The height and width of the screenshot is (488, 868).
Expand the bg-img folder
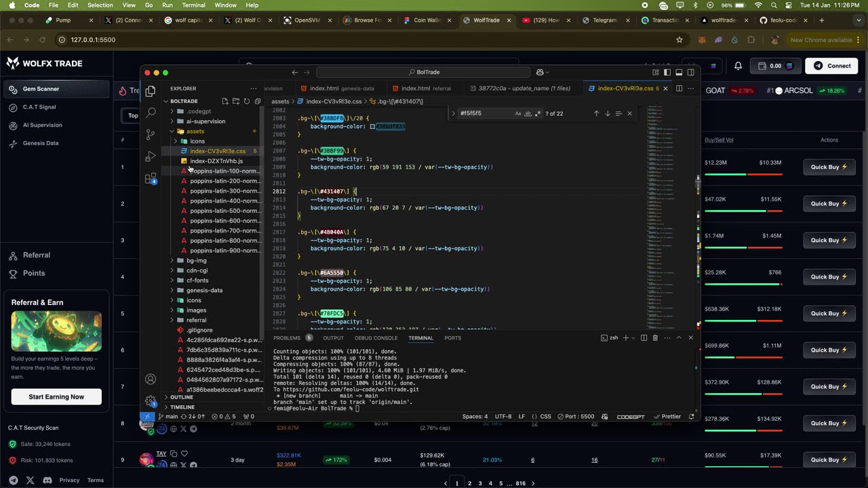196,260
